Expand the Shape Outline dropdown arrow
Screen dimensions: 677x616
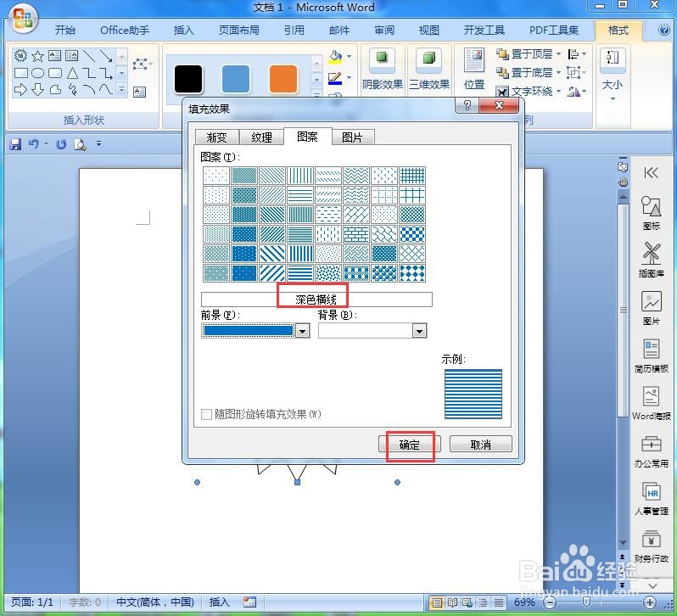click(349, 78)
